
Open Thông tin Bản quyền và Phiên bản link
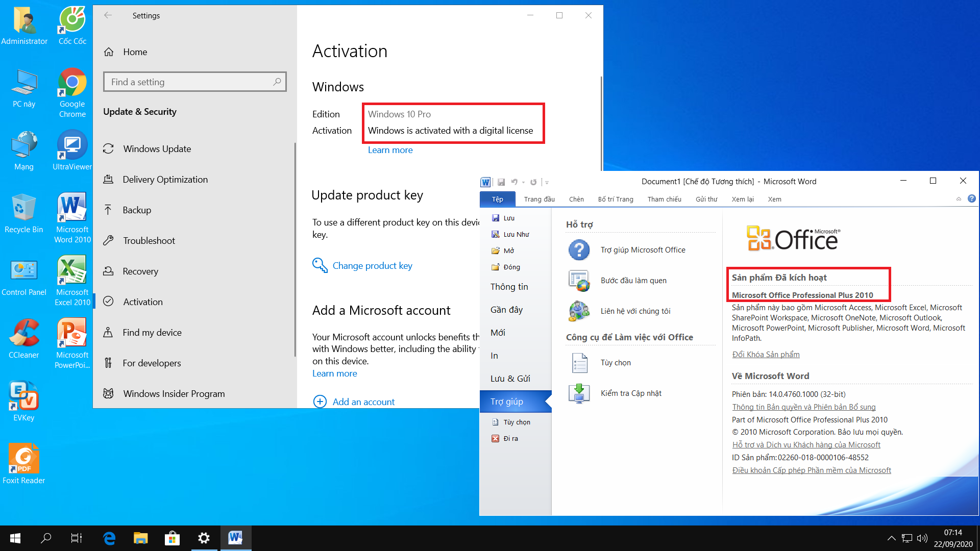point(804,407)
